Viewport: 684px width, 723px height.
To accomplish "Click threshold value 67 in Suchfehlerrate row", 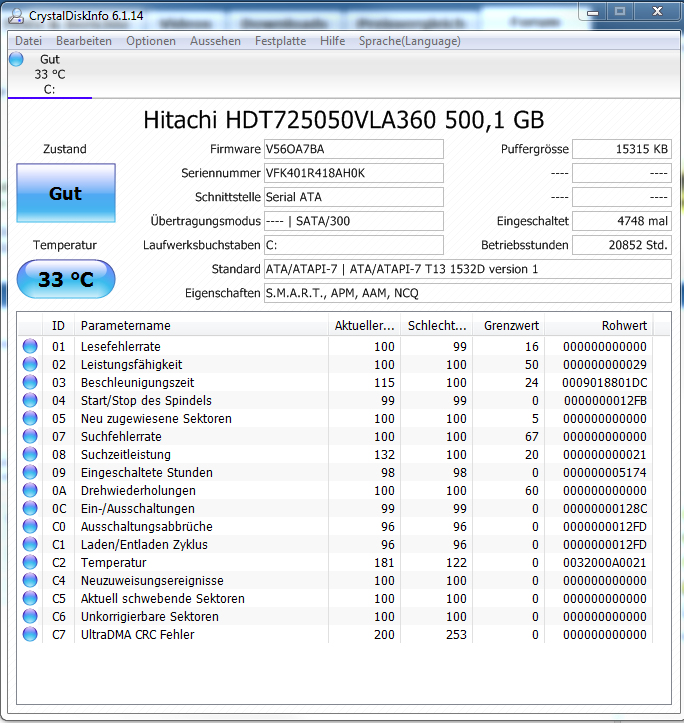I will point(532,436).
